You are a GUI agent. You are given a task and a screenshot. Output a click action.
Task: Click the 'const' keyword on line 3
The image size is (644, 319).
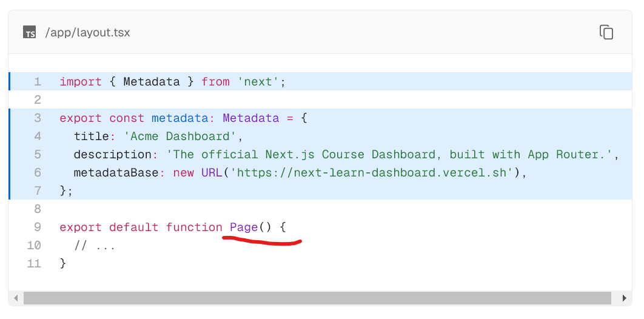tap(127, 118)
